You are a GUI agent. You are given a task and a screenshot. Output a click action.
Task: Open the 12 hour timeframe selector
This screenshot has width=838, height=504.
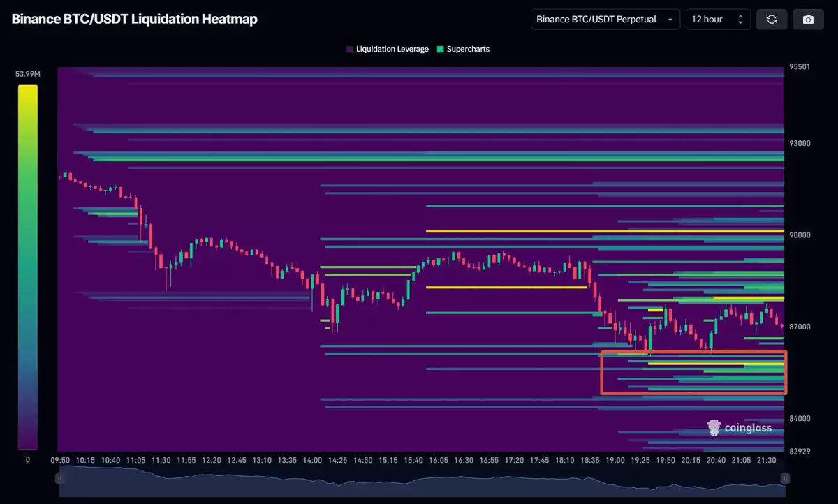718,20
